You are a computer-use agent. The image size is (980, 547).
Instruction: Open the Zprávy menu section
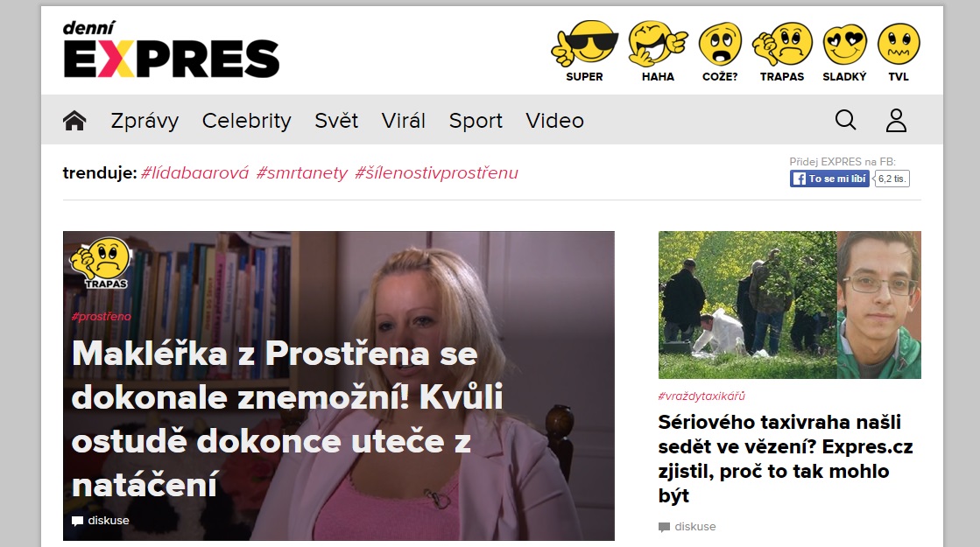145,121
